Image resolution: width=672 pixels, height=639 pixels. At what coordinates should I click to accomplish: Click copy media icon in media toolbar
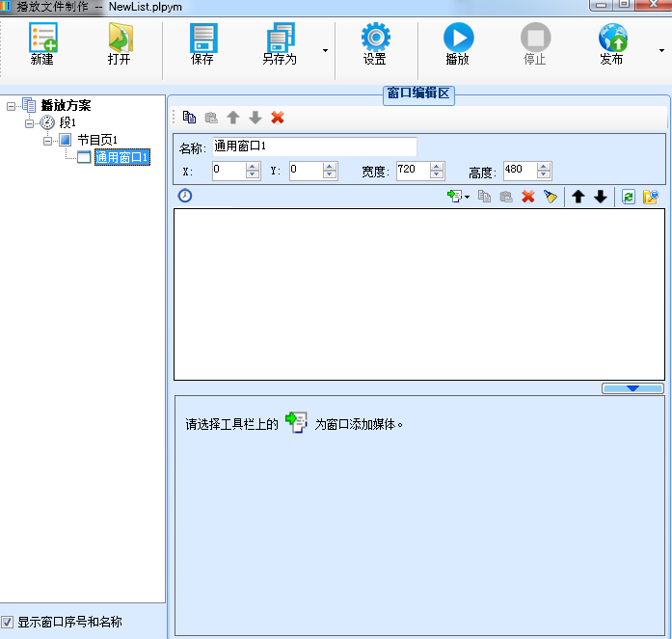(x=484, y=197)
